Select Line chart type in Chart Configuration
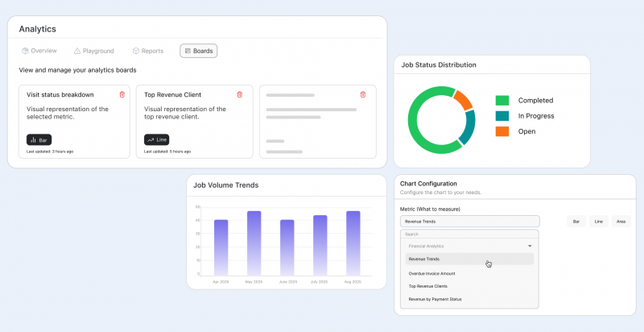This screenshot has width=644, height=332. pyautogui.click(x=598, y=222)
